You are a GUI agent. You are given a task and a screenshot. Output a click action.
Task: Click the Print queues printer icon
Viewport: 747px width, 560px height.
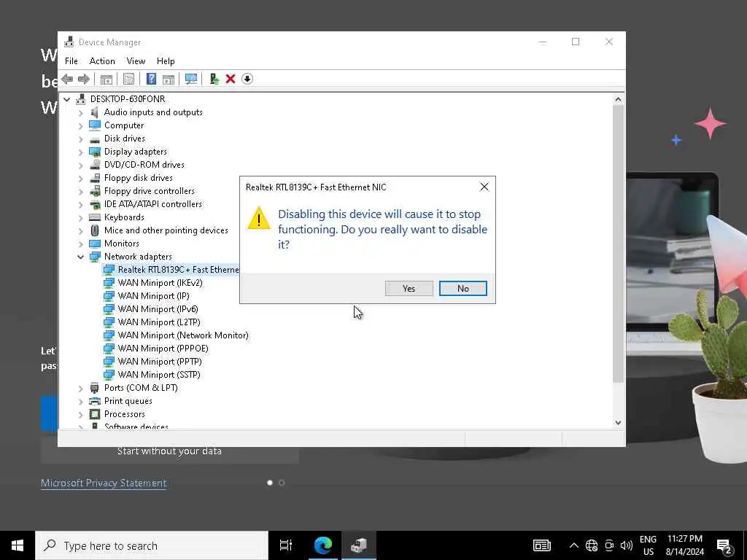tap(95, 401)
